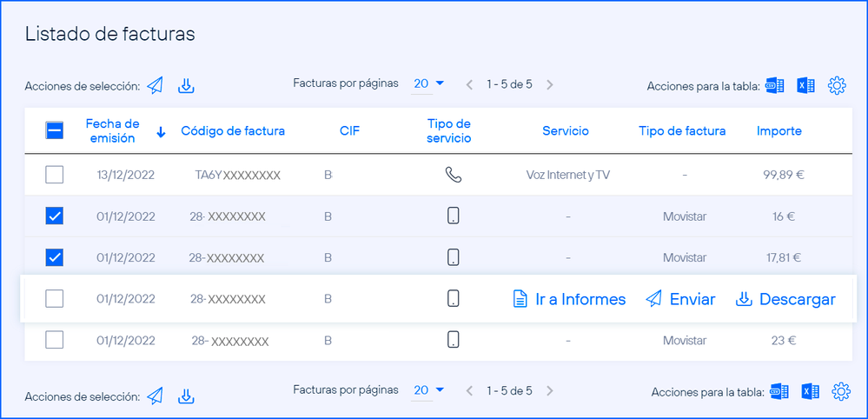Click the CSV export icon below the table
This screenshot has width=868, height=419.
point(779,391)
